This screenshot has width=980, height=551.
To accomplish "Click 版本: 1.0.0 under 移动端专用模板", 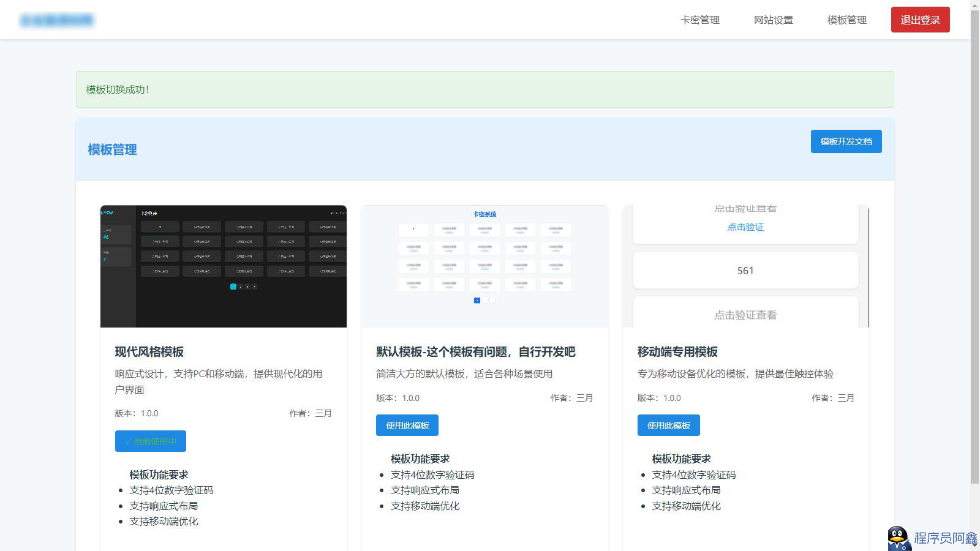I will click(659, 398).
